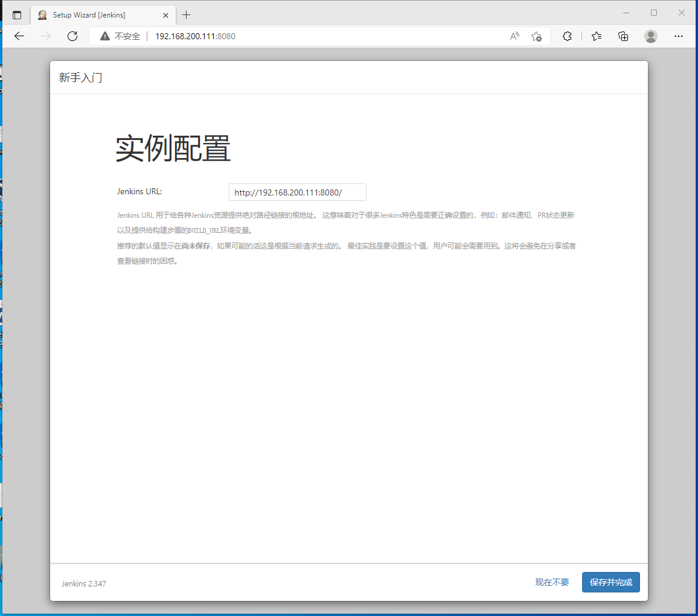Select the Setup Wizard [Jenkins] tab
The image size is (698, 616).
point(104,15)
